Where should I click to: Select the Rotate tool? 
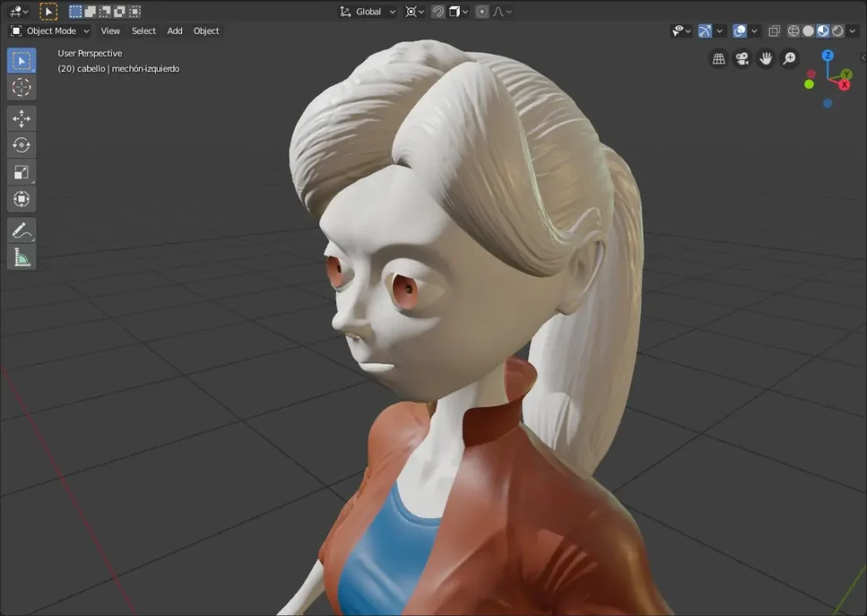click(21, 146)
